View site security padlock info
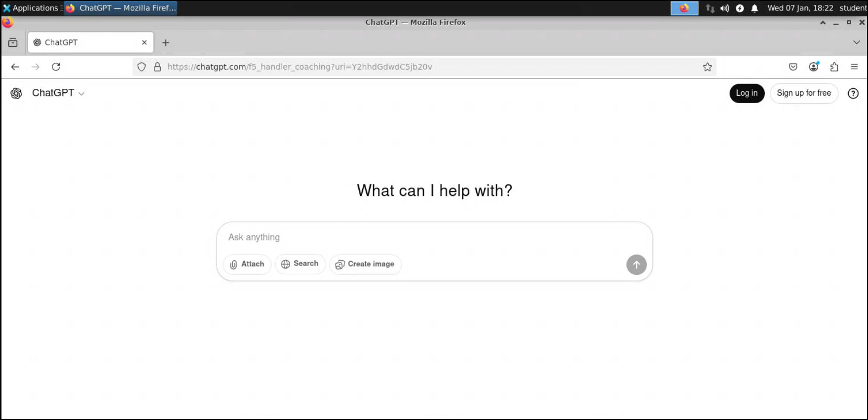868x420 pixels. click(157, 67)
